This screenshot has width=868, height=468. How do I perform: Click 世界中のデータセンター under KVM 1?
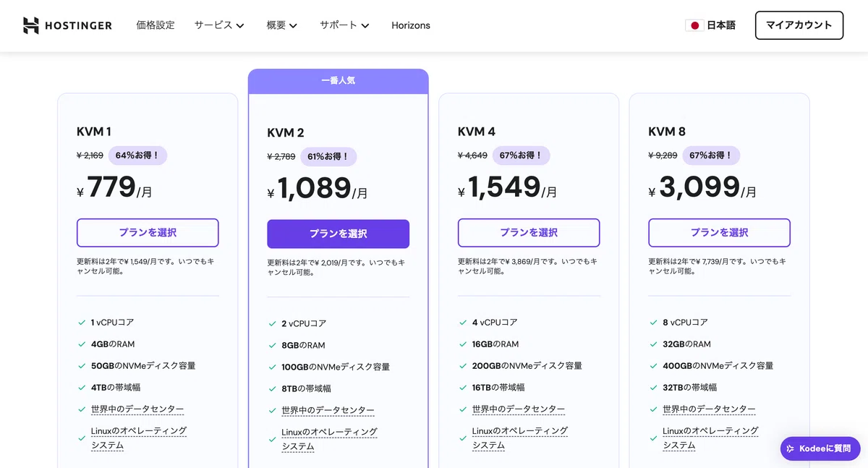137,409
